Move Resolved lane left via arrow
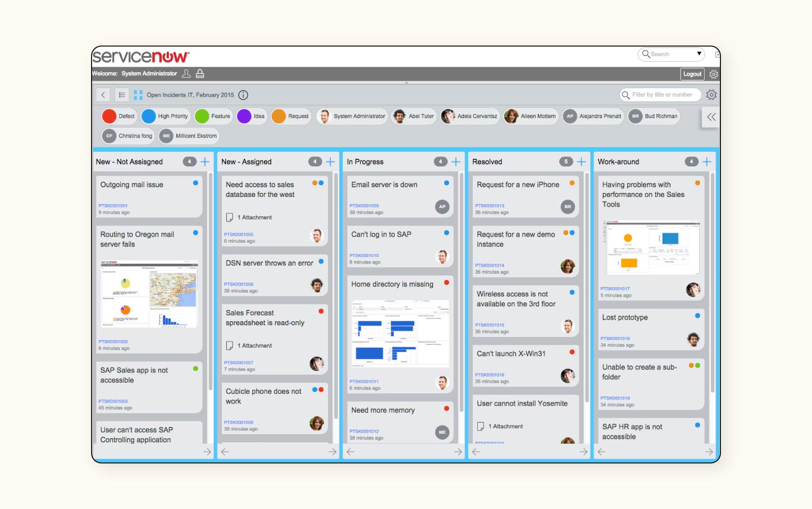Image resolution: width=812 pixels, height=509 pixels. click(x=476, y=451)
